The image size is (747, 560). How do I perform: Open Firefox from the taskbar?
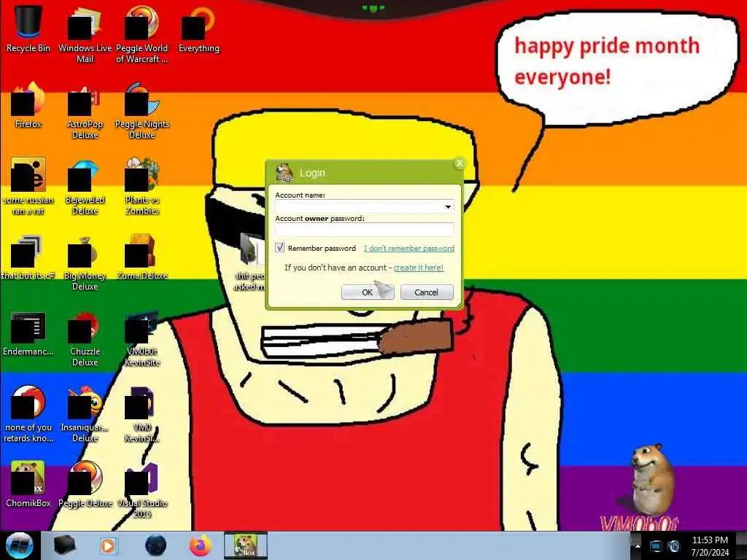coord(201,545)
